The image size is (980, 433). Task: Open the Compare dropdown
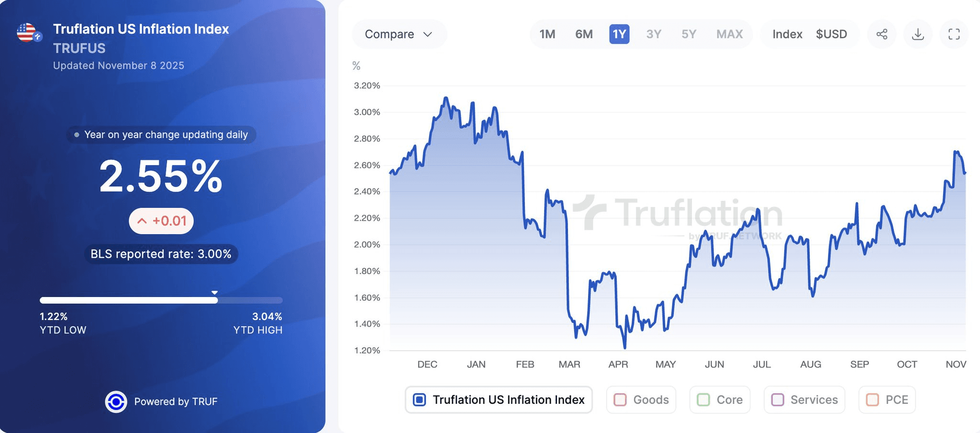click(x=399, y=34)
